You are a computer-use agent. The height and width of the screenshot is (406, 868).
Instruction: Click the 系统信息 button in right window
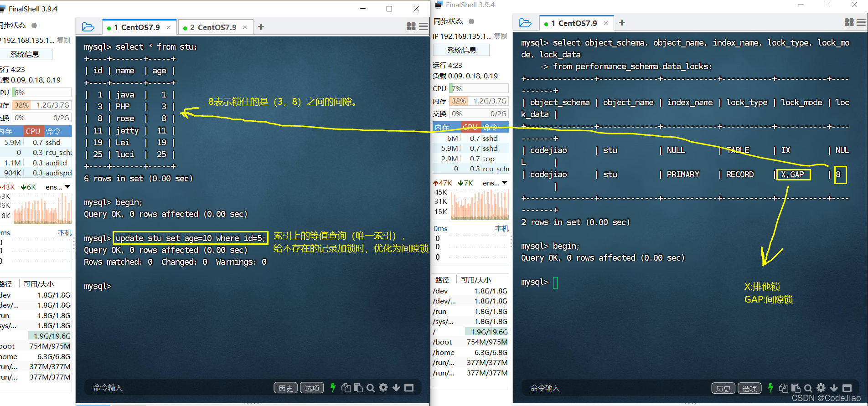(461, 50)
